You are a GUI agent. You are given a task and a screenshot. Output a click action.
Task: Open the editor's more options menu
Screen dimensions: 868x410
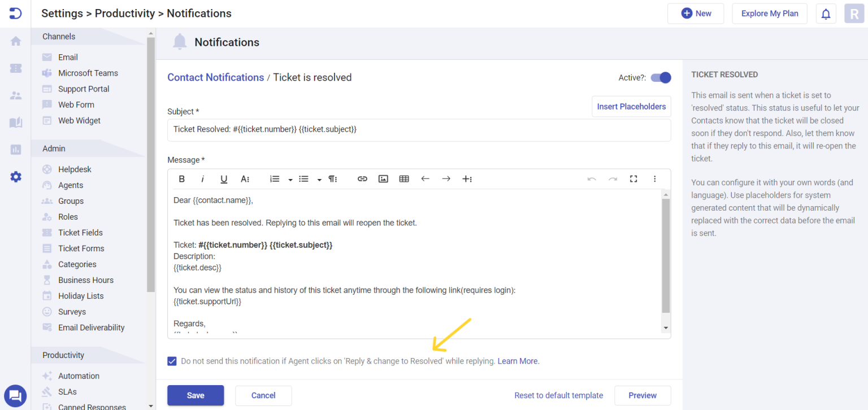tap(654, 178)
